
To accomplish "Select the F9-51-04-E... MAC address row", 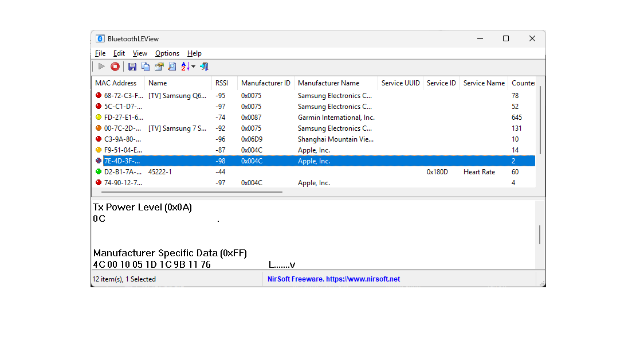I will point(123,150).
